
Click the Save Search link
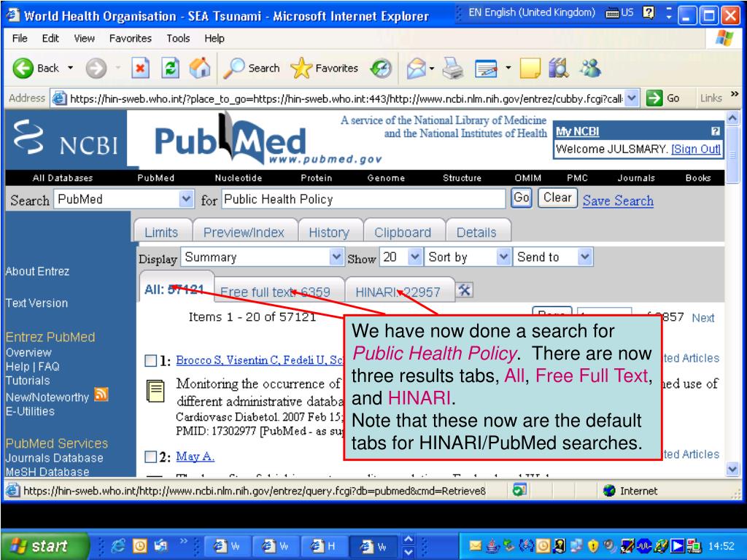[x=618, y=201]
